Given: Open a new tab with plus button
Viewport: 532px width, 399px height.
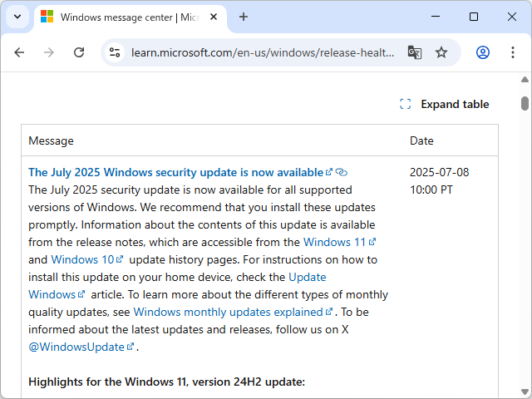Looking at the screenshot, I should click(x=244, y=17).
